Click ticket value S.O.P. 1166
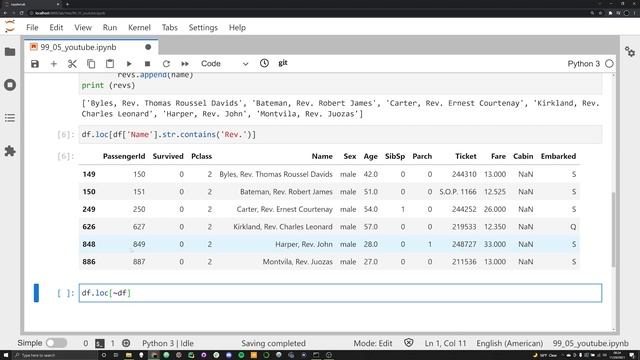 tap(458, 191)
